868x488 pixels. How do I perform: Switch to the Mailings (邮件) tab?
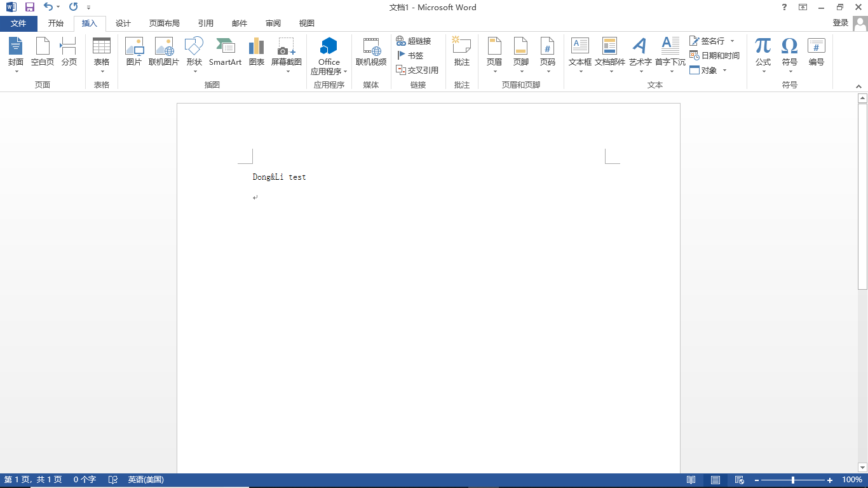[240, 23]
